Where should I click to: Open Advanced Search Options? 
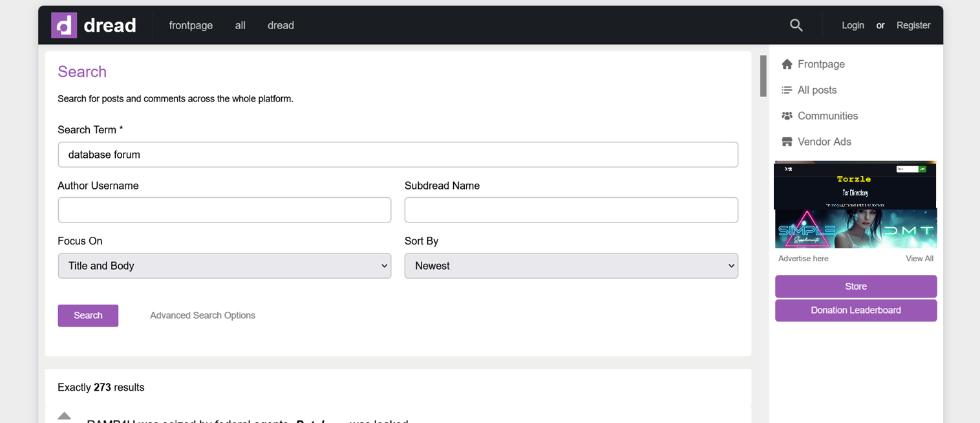[x=202, y=315]
